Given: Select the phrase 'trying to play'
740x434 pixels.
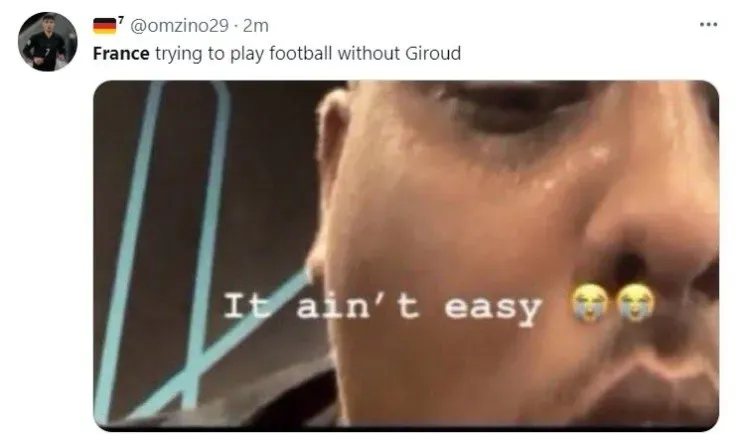Looking at the screenshot, I should pos(210,54).
